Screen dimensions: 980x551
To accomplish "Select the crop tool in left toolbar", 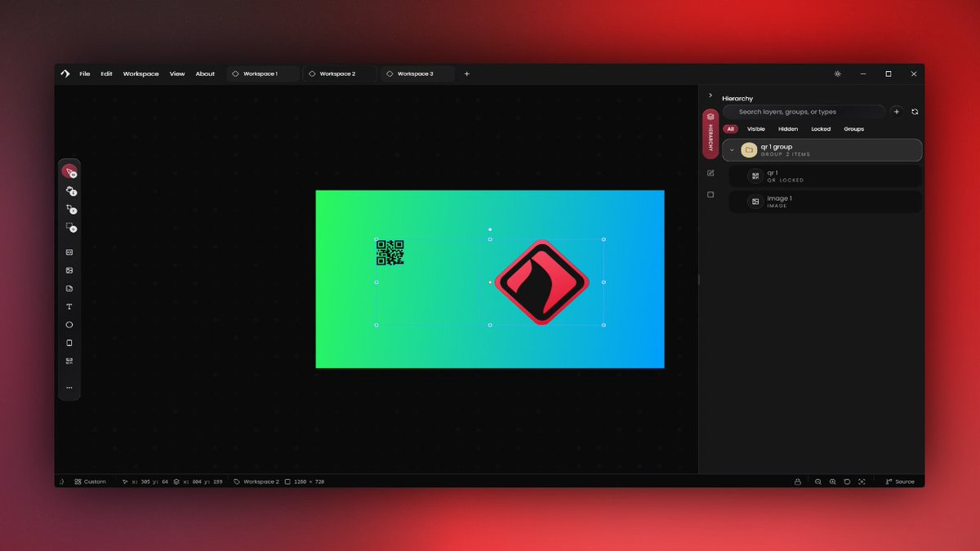I will coord(69,208).
